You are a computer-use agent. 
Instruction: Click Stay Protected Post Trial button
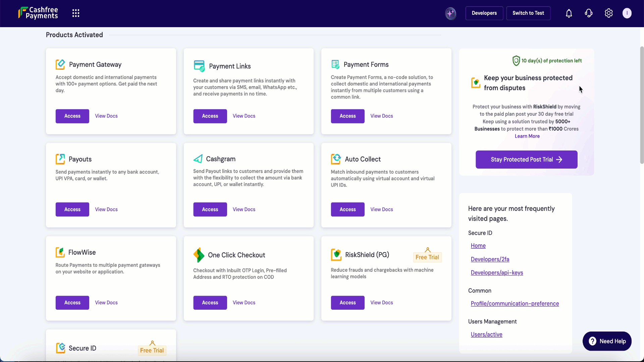point(526,160)
